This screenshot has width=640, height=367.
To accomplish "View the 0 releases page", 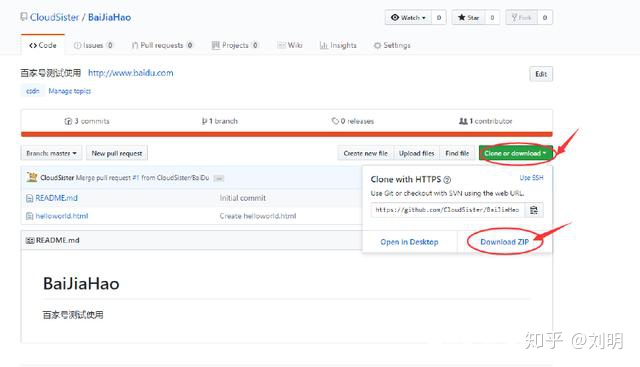I will [353, 121].
